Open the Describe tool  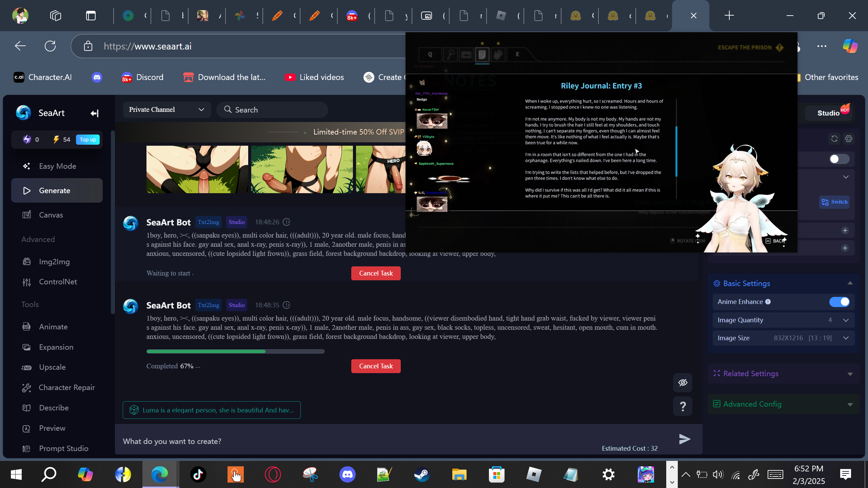click(57, 408)
